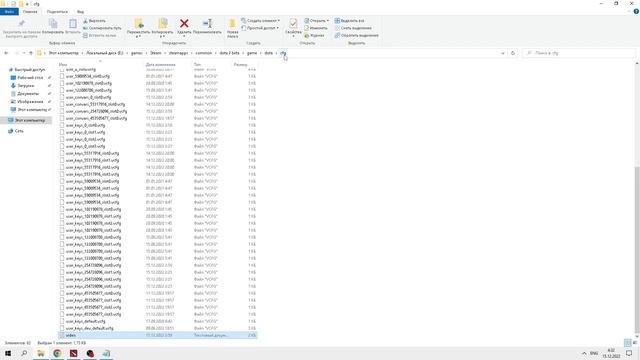Switch to the Поделиться tab
The image size is (640, 360).
click(57, 12)
